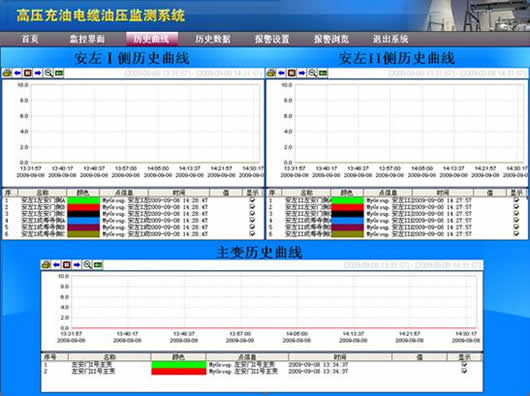
Task: Open the 历史数据 tab
Action: [213, 39]
